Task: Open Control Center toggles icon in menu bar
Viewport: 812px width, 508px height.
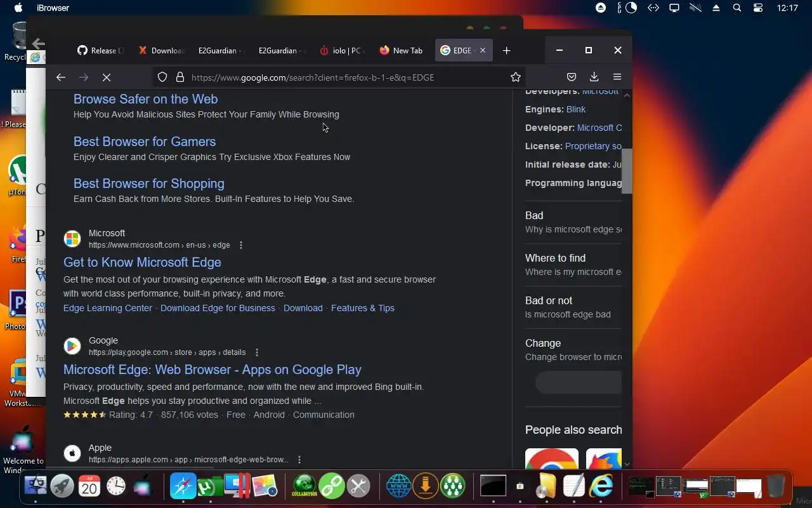Action: (x=758, y=8)
